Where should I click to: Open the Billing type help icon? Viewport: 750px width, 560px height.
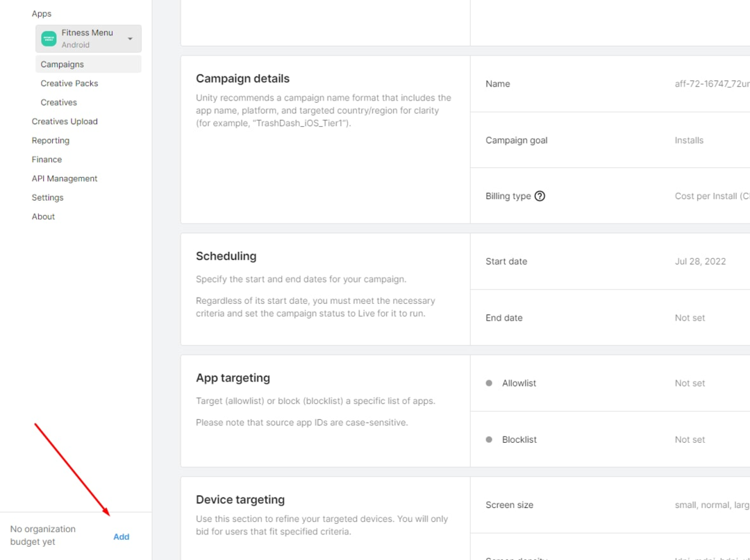coord(540,196)
